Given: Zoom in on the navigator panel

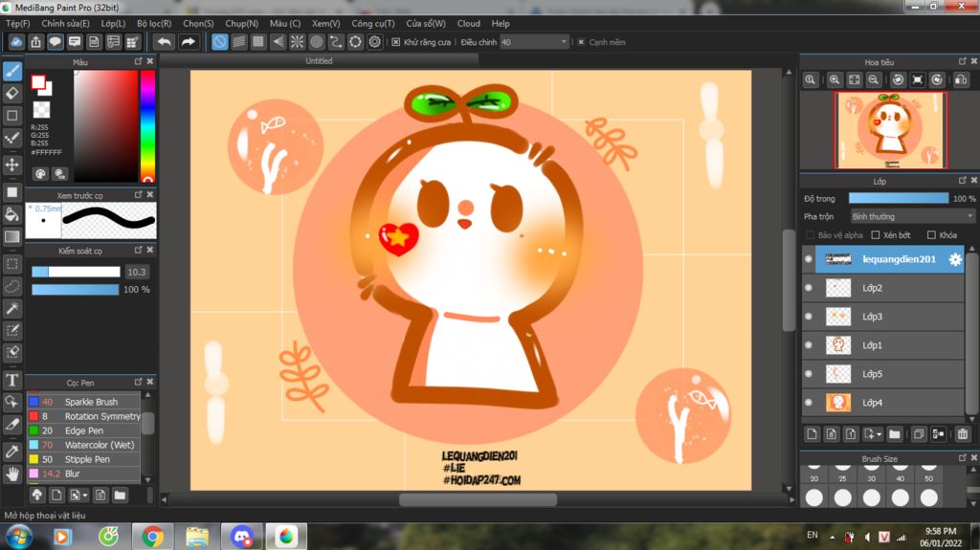Looking at the screenshot, I should (835, 80).
